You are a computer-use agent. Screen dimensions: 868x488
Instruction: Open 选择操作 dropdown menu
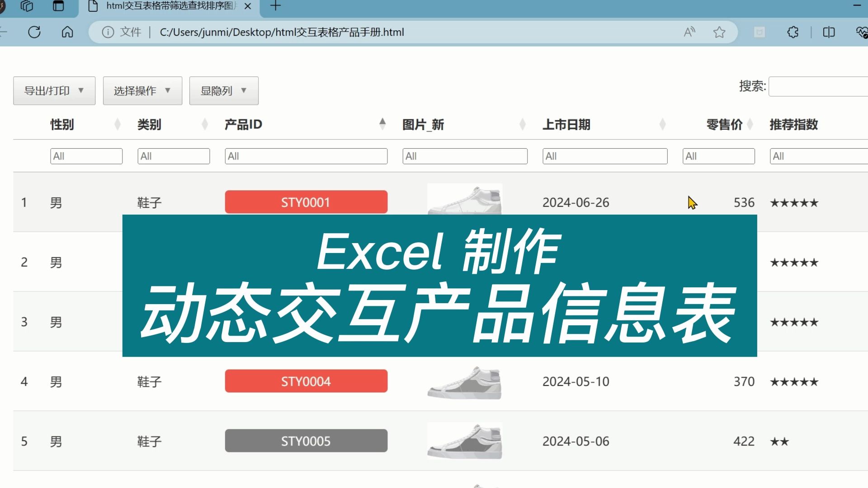tap(142, 89)
